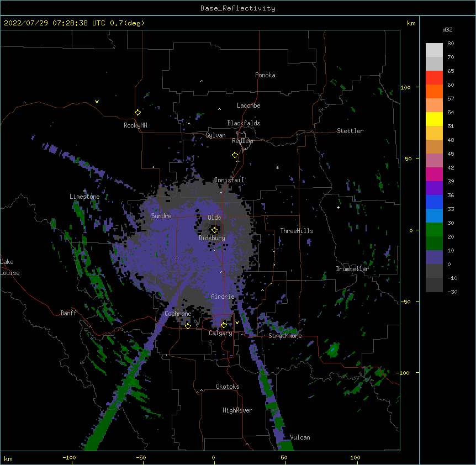Image resolution: width=476 pixels, height=465 pixels.
Task: Click the Calgary city label
Action: click(x=220, y=333)
